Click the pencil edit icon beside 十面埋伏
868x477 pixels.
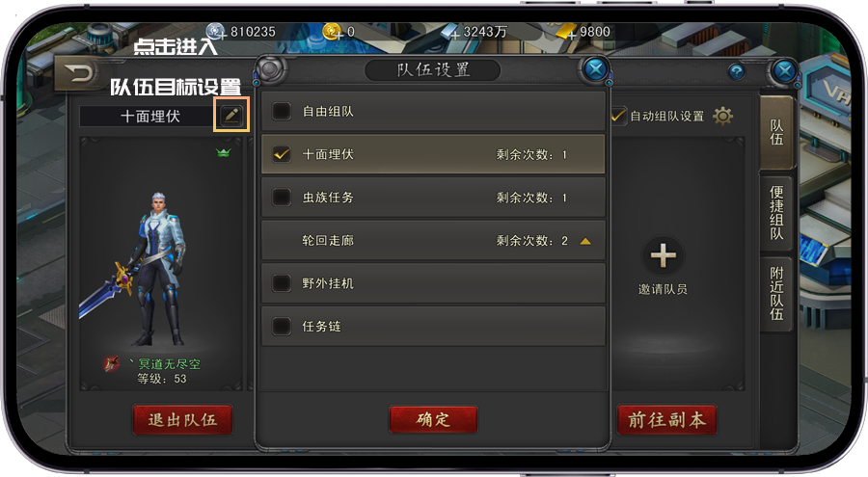231,115
